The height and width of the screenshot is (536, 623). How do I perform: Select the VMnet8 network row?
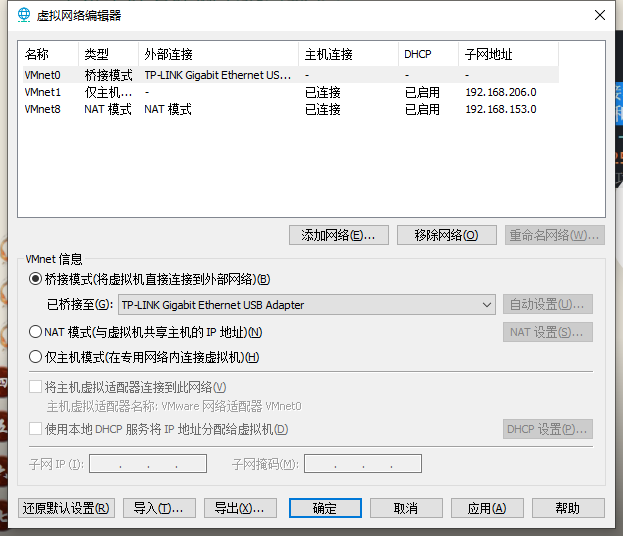pyautogui.click(x=291, y=109)
